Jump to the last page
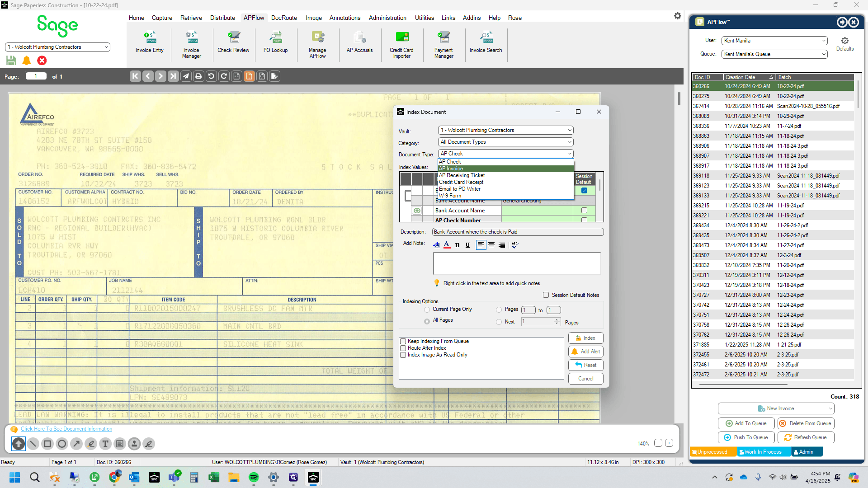868x488 pixels. coord(173,76)
